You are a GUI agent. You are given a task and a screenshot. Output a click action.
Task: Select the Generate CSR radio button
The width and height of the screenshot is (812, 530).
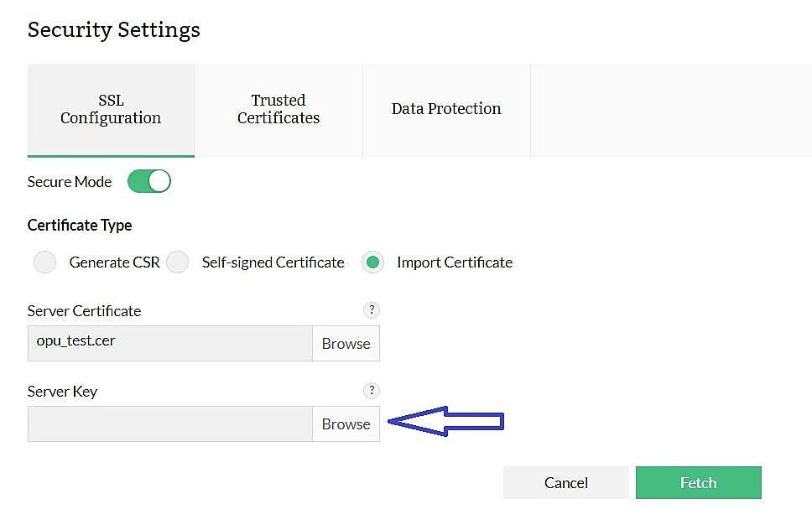coord(45,262)
